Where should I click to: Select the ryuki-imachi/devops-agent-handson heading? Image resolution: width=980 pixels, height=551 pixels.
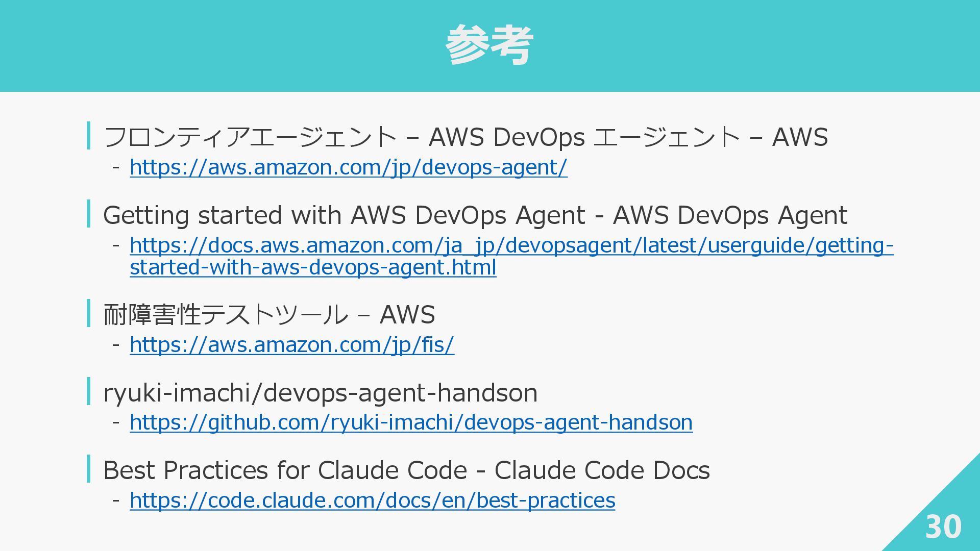tap(320, 392)
